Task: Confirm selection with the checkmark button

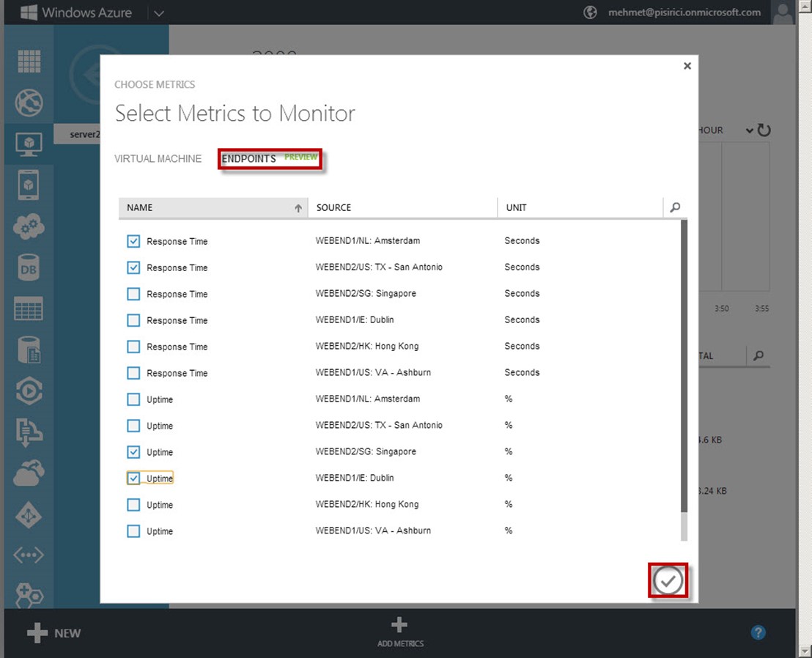Action: 668,581
